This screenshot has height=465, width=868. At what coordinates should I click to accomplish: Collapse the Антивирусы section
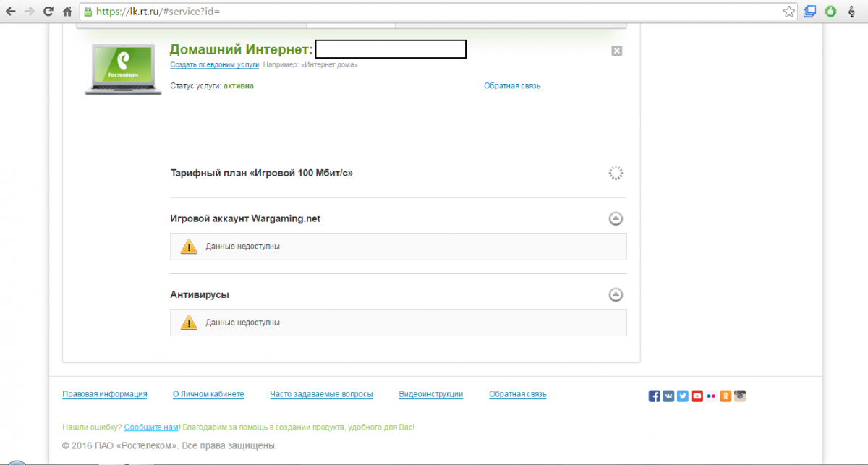click(x=616, y=294)
